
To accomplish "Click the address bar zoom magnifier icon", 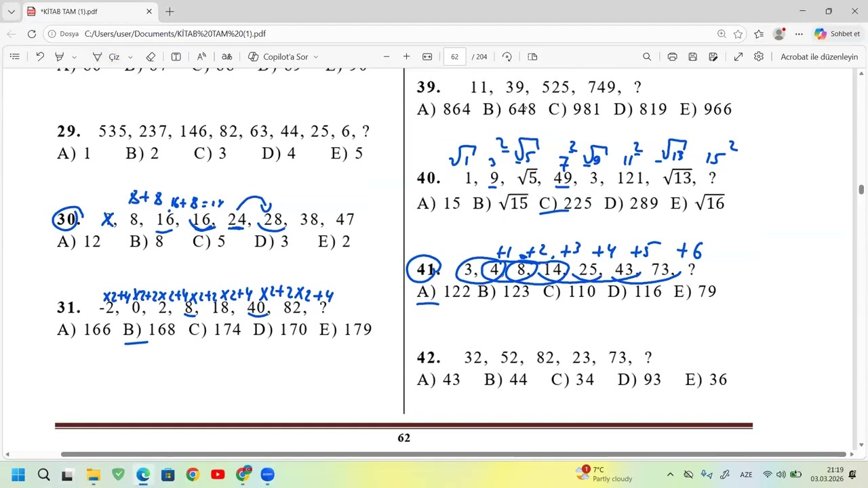I will pos(722,34).
